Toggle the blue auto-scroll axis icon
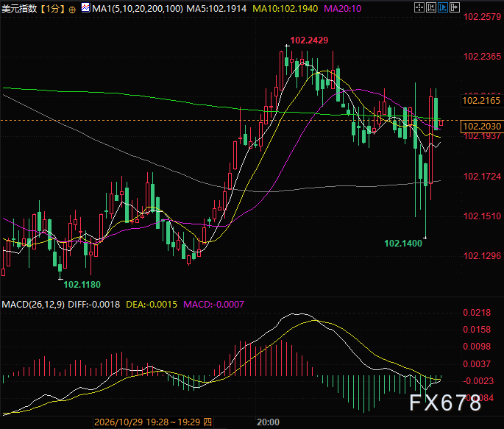The width and height of the screenshot is (504, 429). pos(443,7)
